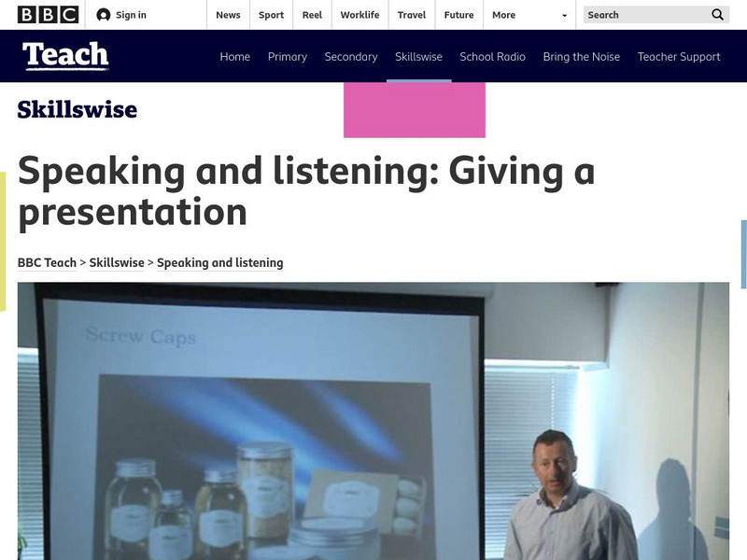Open the Secondary tab

(x=351, y=57)
